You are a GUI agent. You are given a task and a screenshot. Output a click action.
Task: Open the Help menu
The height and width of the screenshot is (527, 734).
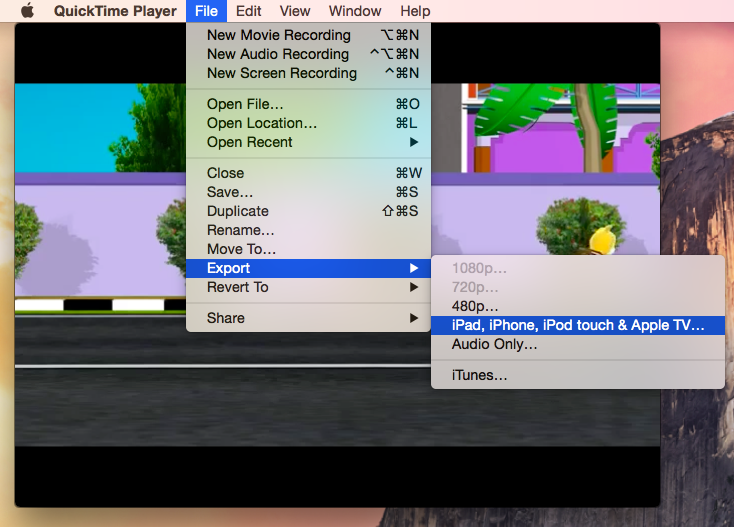coord(415,11)
